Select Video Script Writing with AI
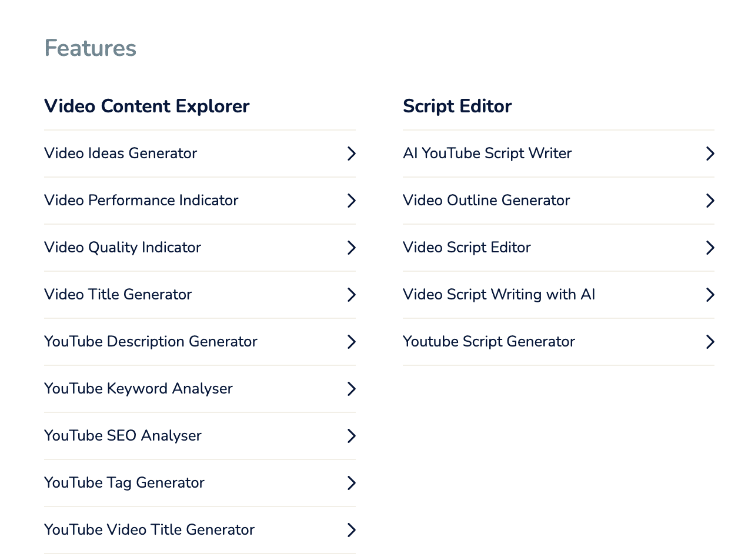This screenshot has height=560, width=748. [499, 295]
